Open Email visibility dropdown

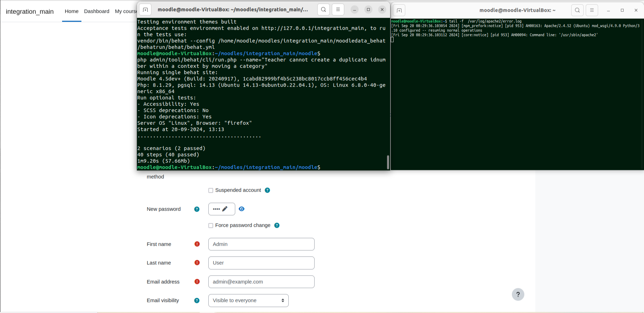pyautogui.click(x=248, y=300)
